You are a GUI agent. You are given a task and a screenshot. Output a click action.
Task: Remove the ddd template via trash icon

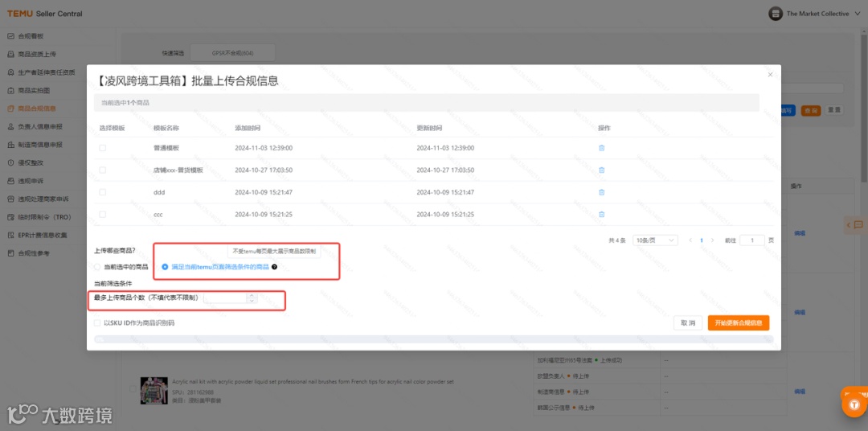click(601, 192)
